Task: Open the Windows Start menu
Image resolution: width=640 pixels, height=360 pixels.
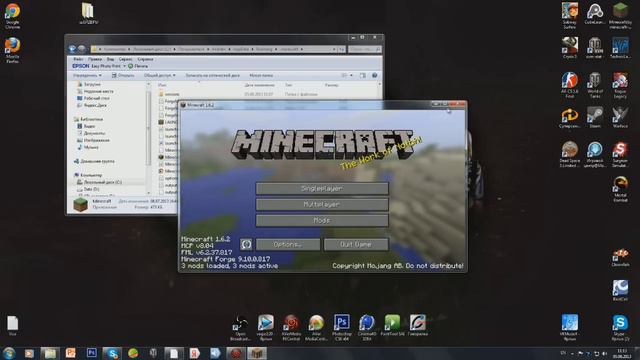Action: tap(9, 353)
